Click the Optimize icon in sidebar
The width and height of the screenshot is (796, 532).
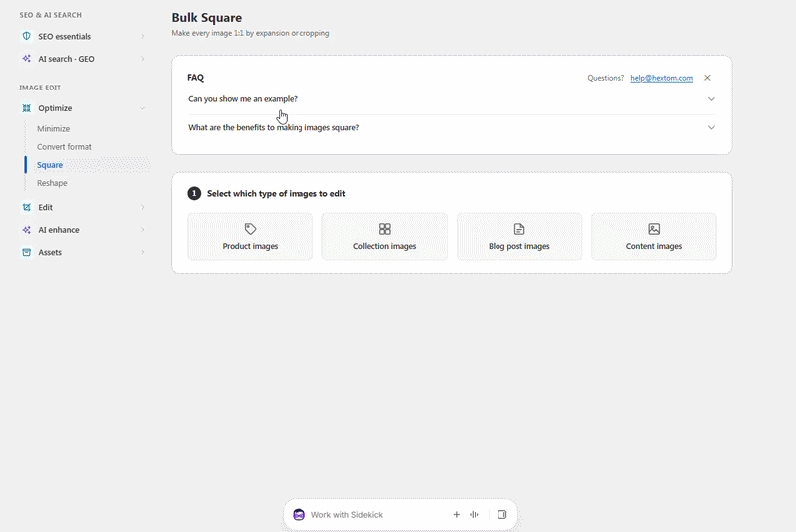tap(27, 108)
